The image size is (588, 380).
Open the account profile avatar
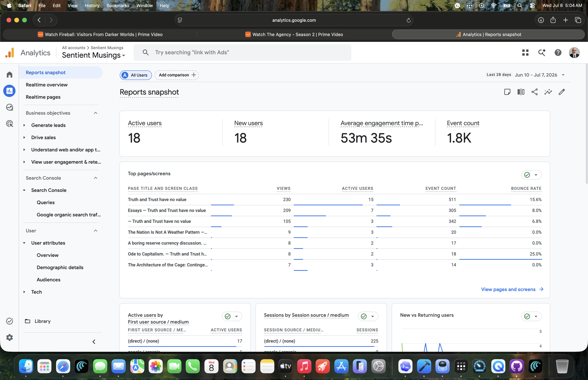[x=574, y=53]
